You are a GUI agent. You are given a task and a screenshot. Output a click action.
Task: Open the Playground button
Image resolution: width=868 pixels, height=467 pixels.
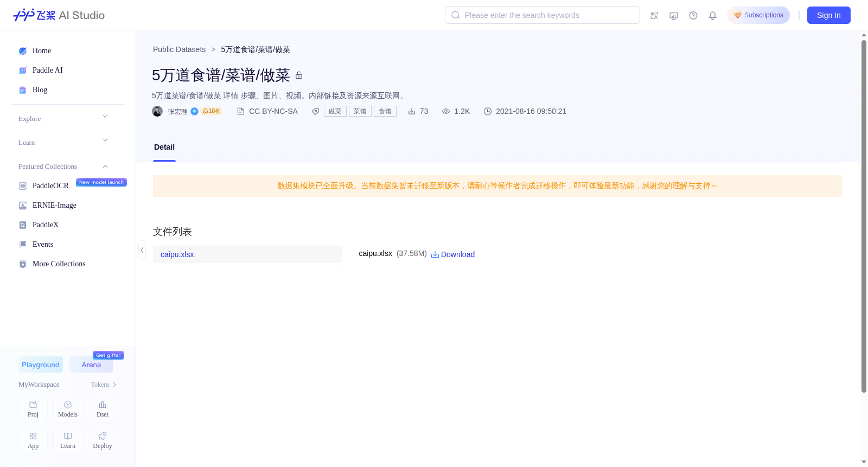tap(41, 364)
